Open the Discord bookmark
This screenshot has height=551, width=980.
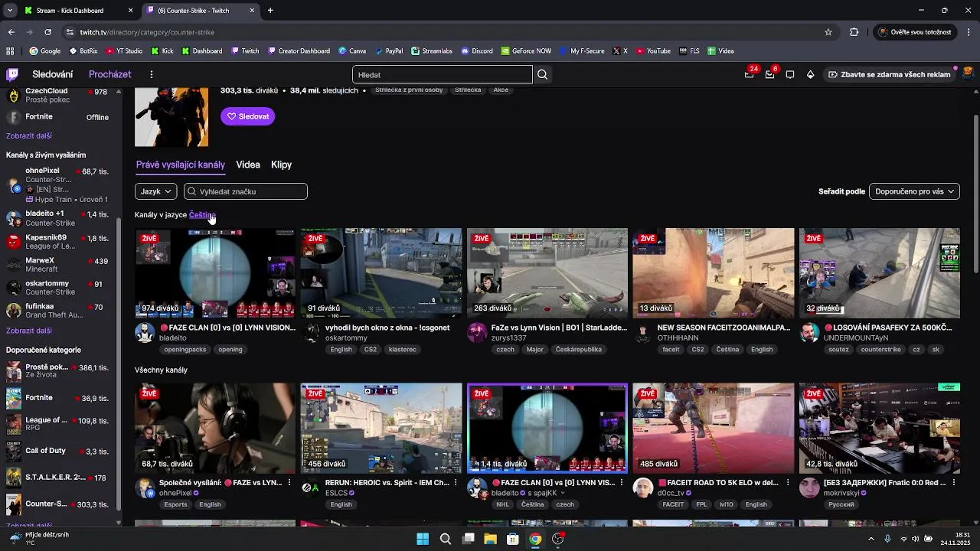tap(475, 51)
